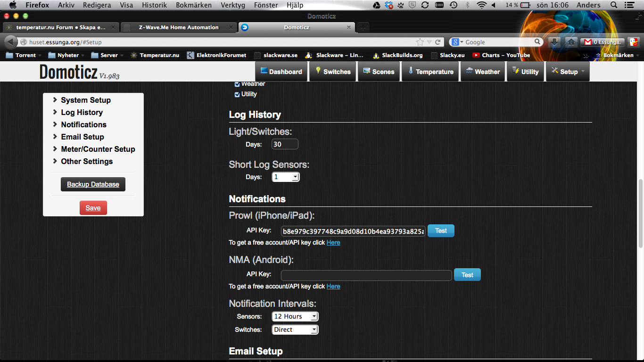Click the Backup Database button
This screenshot has width=644, height=362.
(93, 184)
